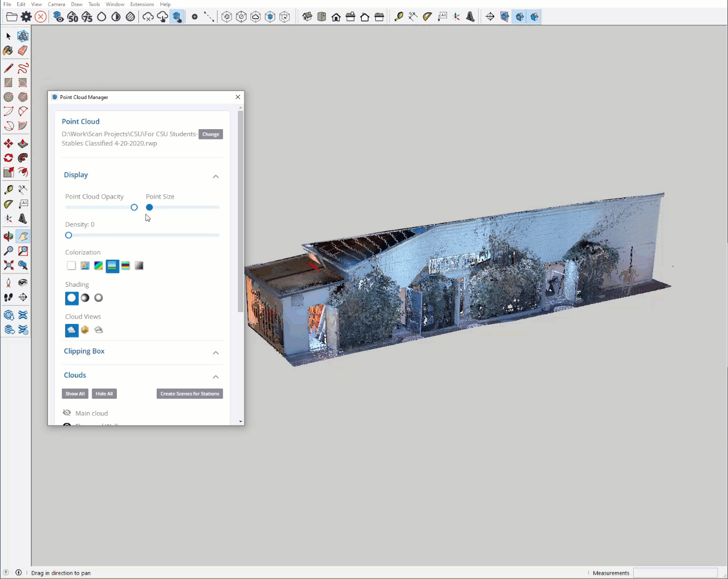Open the Camera menu

[x=57, y=4]
